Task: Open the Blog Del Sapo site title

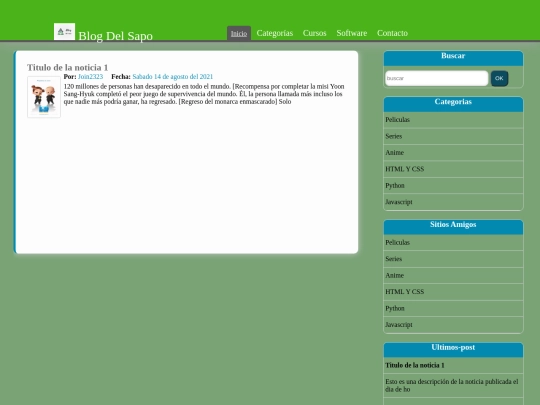Action: pos(116,36)
